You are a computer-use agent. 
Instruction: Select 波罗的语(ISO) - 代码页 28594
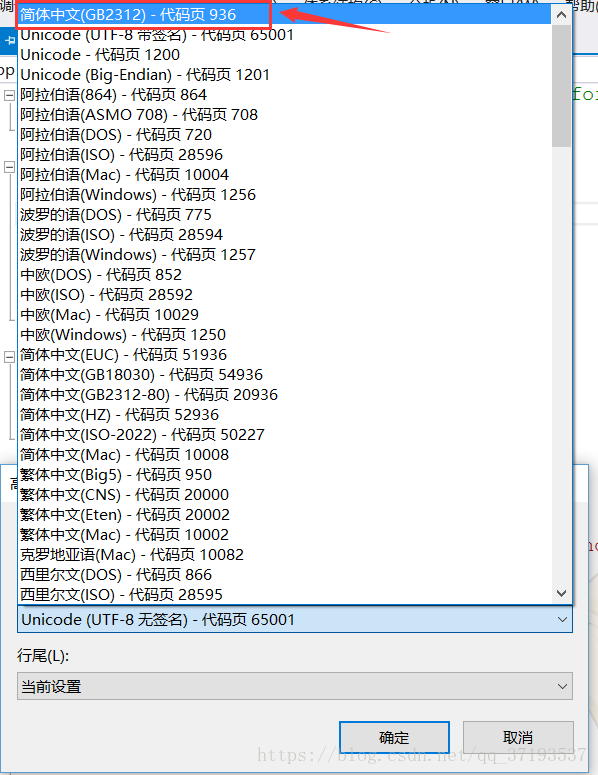(285, 234)
